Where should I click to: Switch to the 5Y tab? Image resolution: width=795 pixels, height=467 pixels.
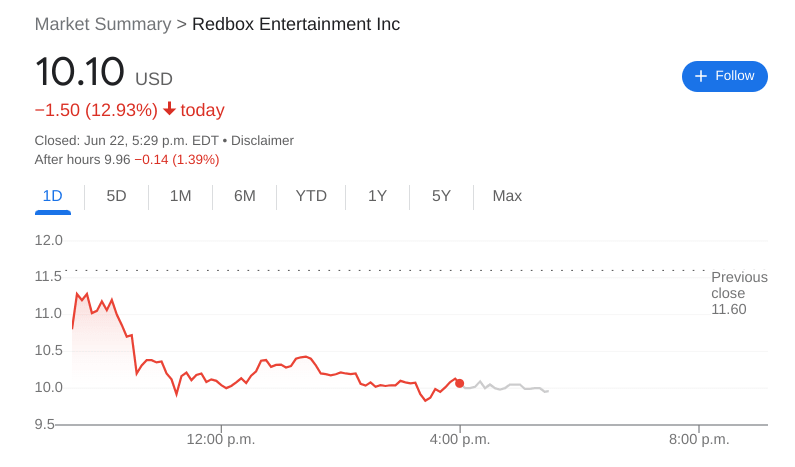(x=441, y=196)
